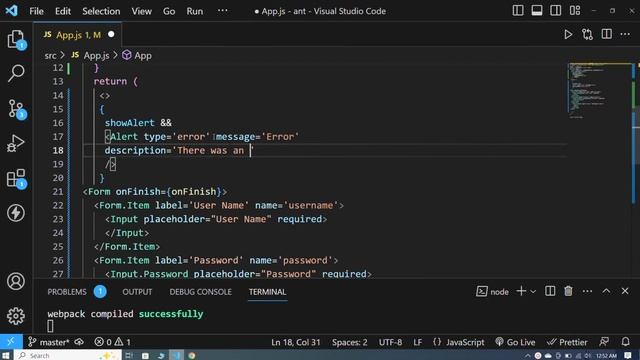Open the launch profile dropdown arrow
Screen dimensions: 640x360
(533, 291)
